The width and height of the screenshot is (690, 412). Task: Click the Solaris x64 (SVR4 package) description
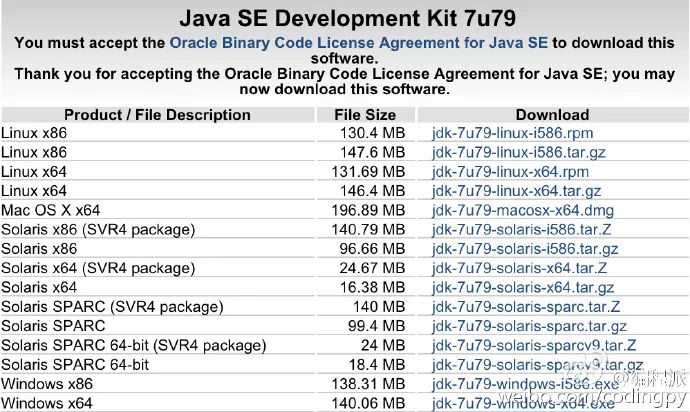(x=98, y=268)
